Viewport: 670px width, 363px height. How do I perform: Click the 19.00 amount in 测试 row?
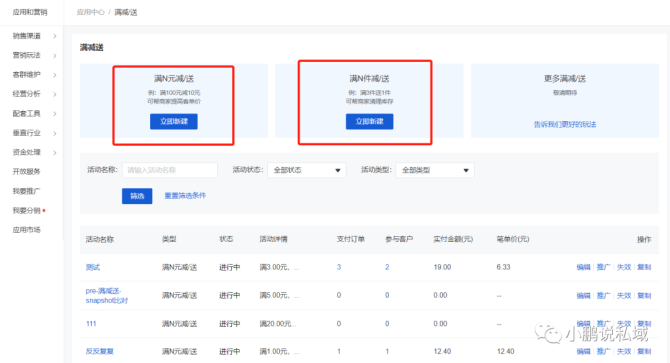pyautogui.click(x=442, y=267)
